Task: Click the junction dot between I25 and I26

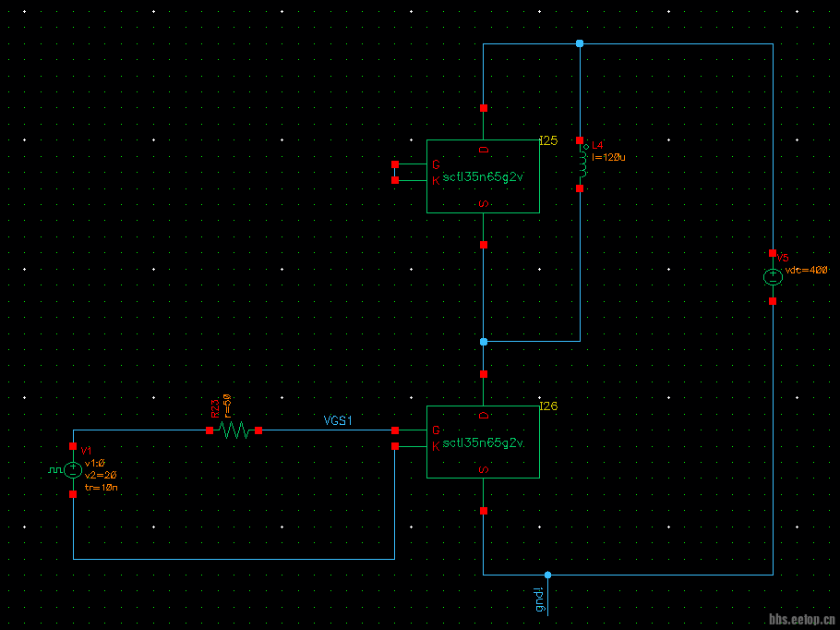Action: pyautogui.click(x=483, y=342)
